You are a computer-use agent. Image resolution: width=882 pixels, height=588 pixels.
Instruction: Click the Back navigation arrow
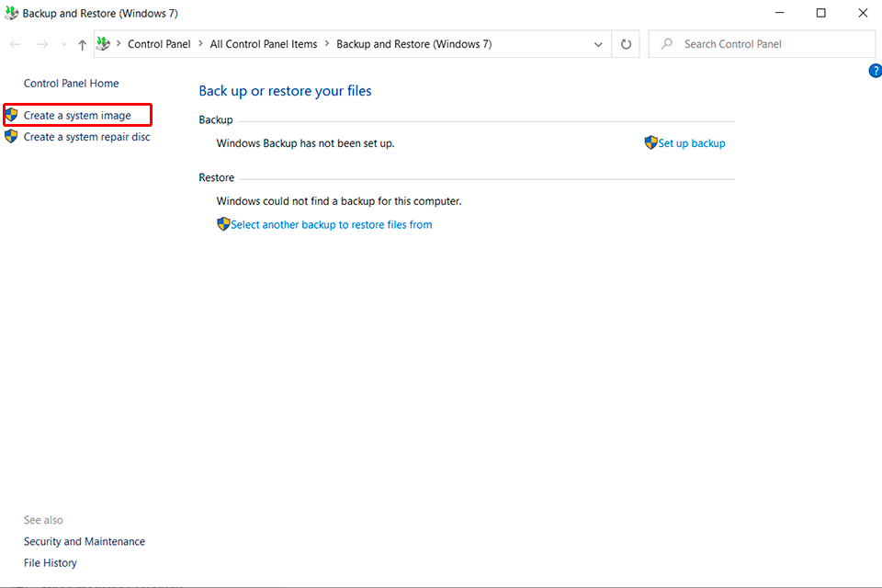coord(16,44)
